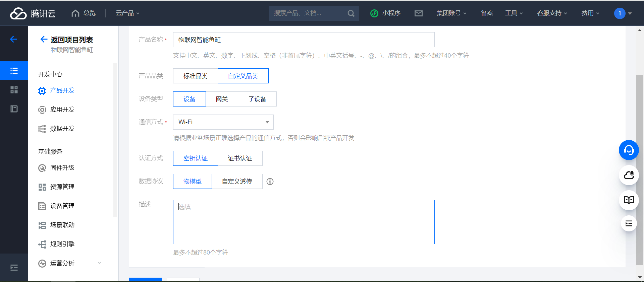
Task: Select the 标准品类 product category option
Action: tap(195, 76)
